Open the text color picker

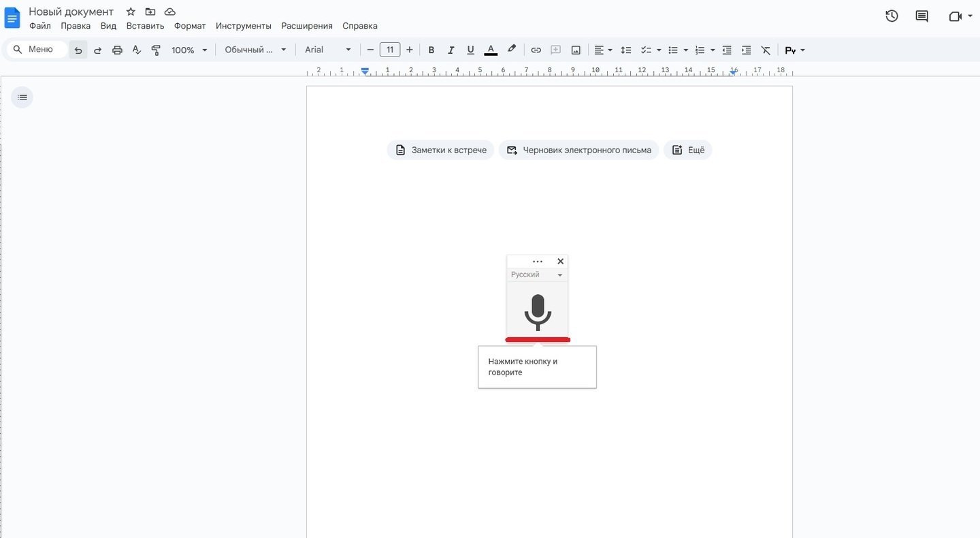click(491, 50)
